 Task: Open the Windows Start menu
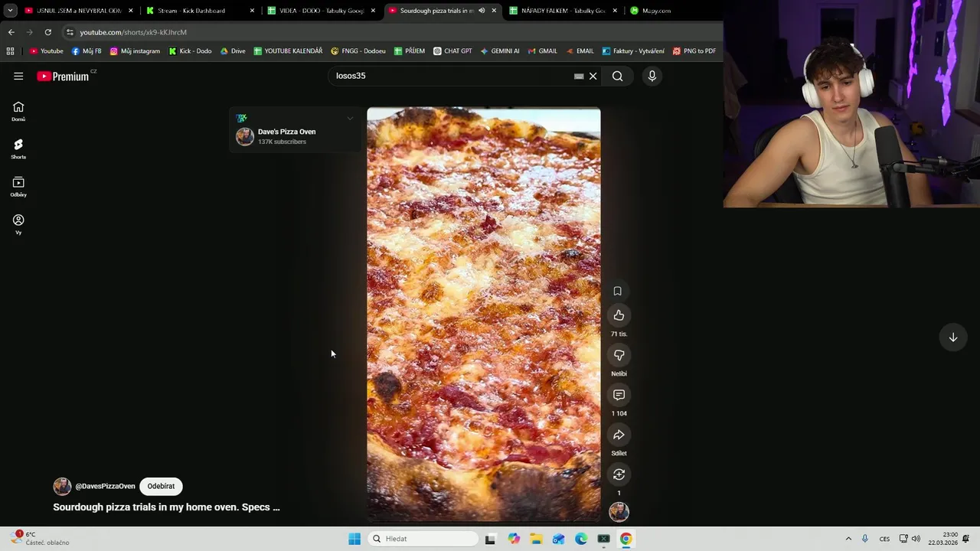354,539
